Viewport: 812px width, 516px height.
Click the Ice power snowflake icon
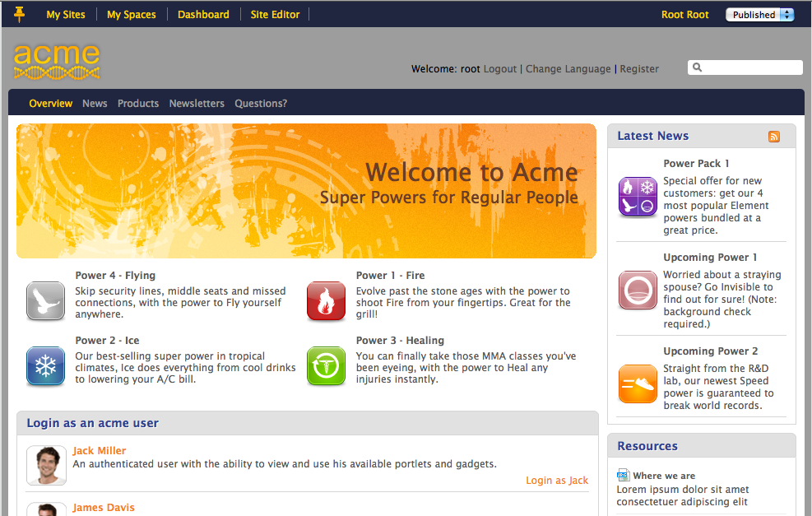coord(45,366)
